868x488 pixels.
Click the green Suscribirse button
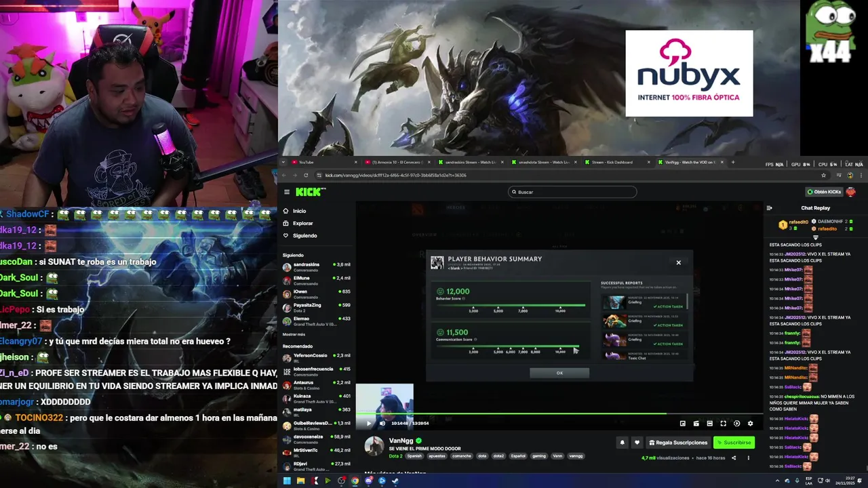point(734,443)
